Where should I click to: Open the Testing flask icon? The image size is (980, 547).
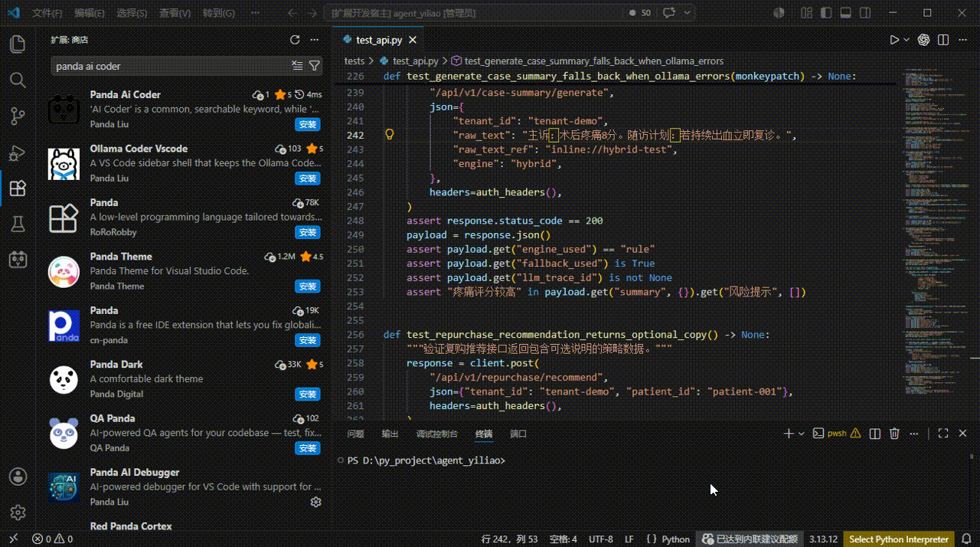pos(17,224)
